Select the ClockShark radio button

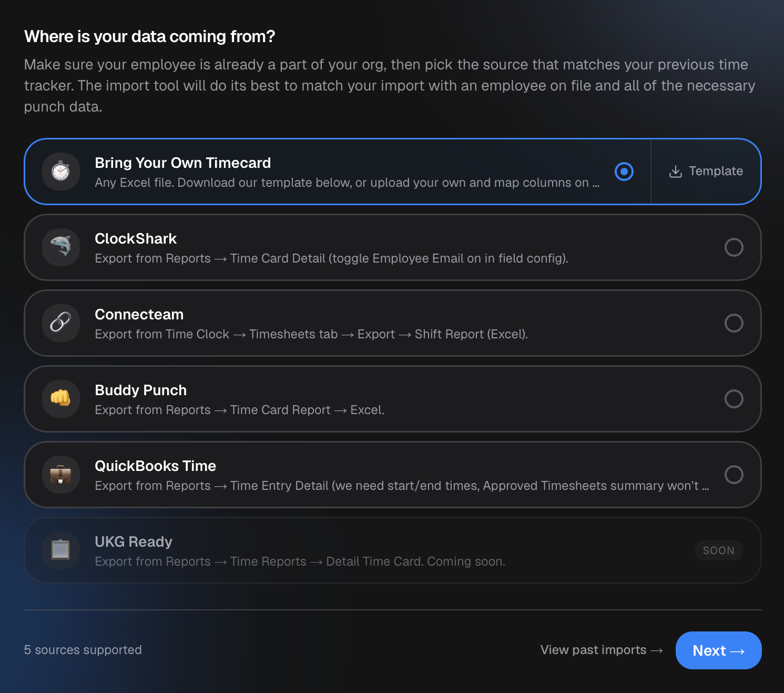pyautogui.click(x=734, y=247)
